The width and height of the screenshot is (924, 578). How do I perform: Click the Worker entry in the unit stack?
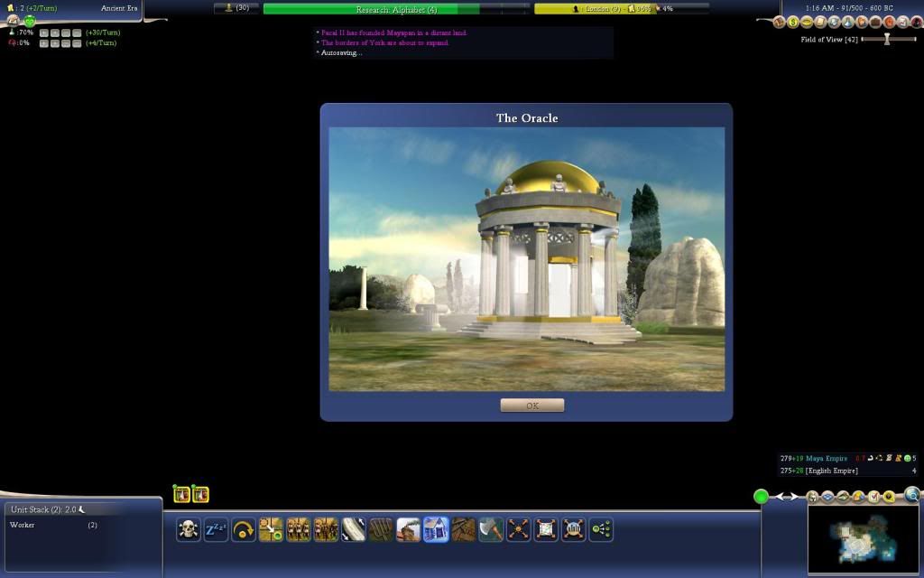pos(53,525)
